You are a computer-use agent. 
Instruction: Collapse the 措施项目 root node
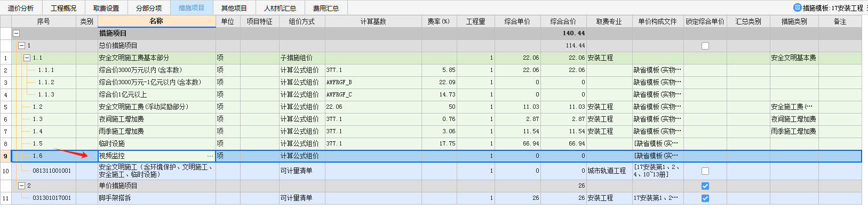16,33
